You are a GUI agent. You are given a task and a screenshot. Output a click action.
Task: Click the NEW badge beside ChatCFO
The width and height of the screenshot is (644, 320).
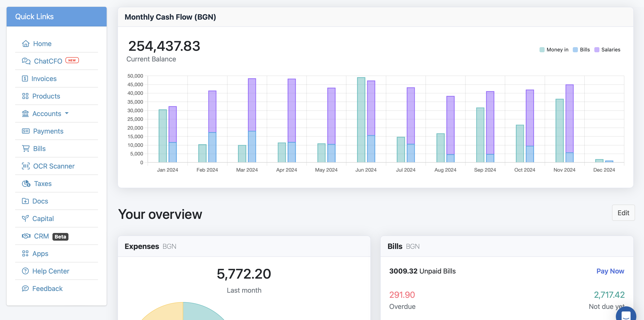72,60
